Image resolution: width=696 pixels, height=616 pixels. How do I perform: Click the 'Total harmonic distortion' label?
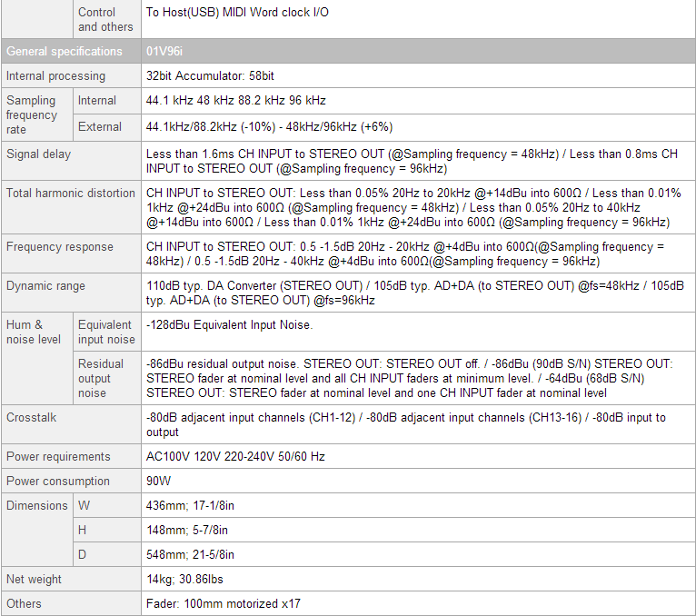point(71,193)
